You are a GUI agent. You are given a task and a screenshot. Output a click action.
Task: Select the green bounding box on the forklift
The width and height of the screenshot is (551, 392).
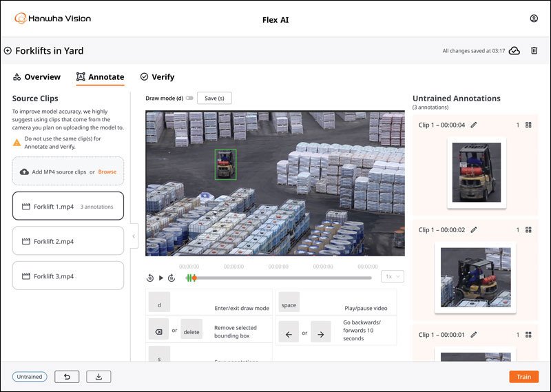point(226,164)
